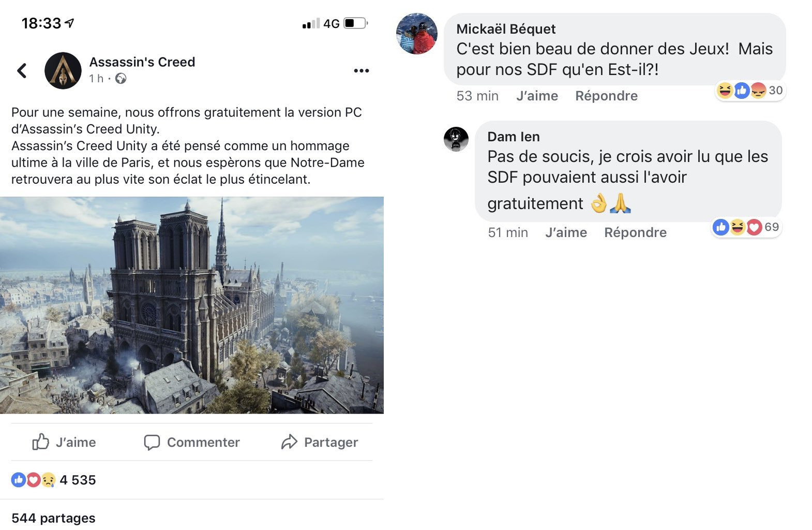The height and width of the screenshot is (530, 812).
Task: Reply to Dam Ien's comment
Action: (635, 232)
